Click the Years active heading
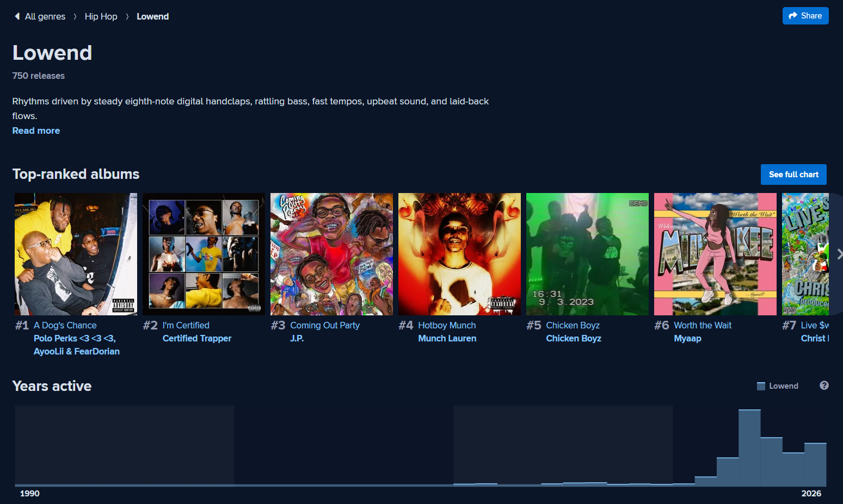Viewport: 843px width, 504px height. coord(52,386)
